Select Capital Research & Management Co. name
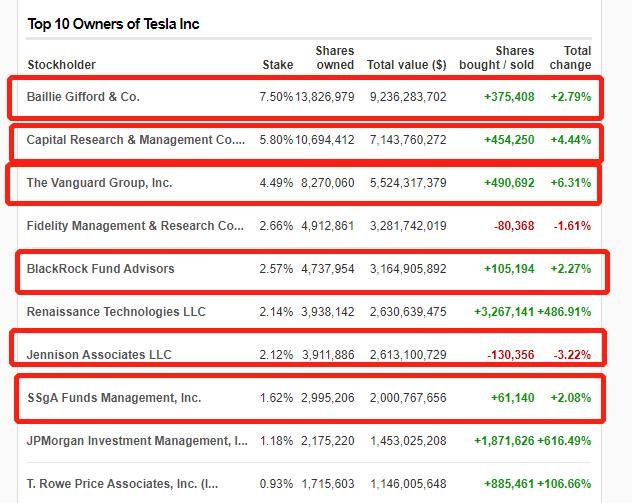 click(x=135, y=140)
